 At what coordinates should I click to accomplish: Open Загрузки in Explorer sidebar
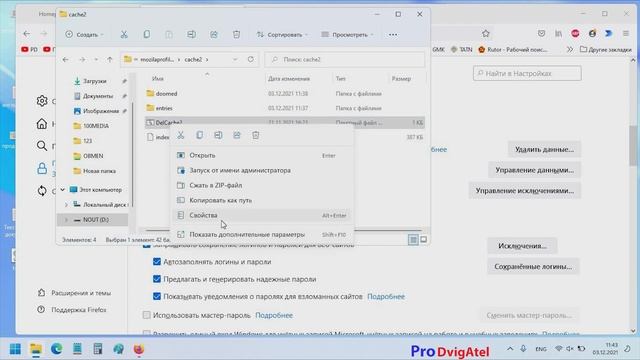[95, 81]
